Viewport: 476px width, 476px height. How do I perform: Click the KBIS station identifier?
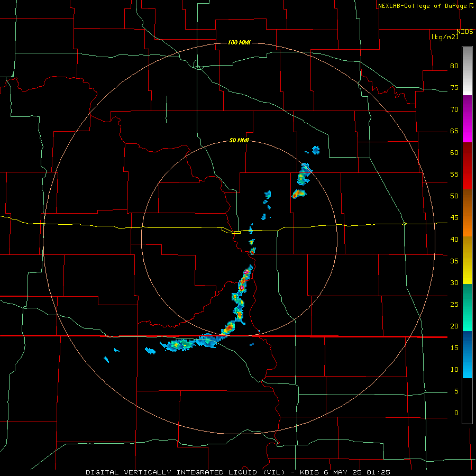pyautogui.click(x=309, y=472)
